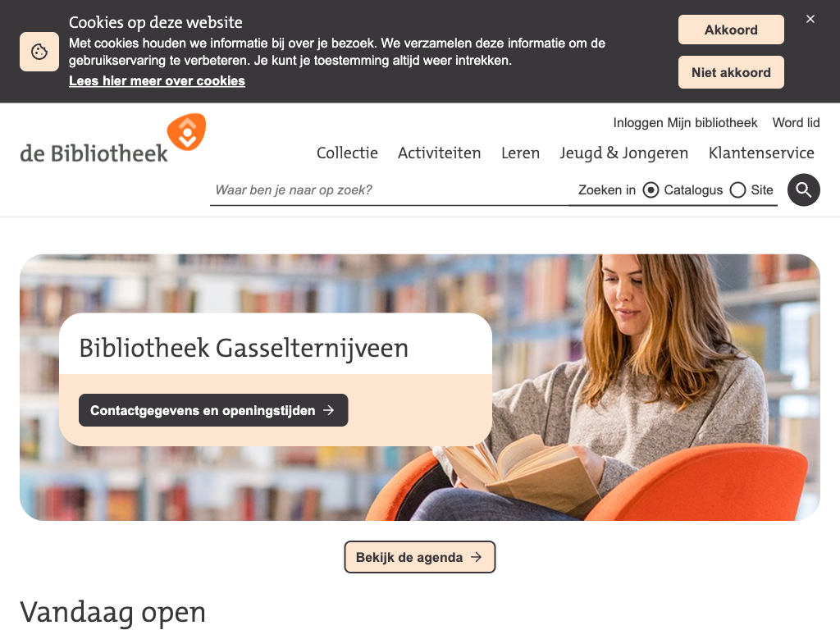Click the orange de Bibliotheek logo
The image size is (840, 630).
pos(112,138)
